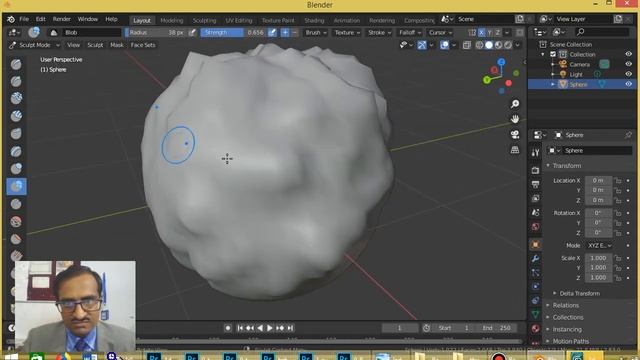Click the Blender logo menu icon
Screen dimensions: 640x360
coord(11,19)
